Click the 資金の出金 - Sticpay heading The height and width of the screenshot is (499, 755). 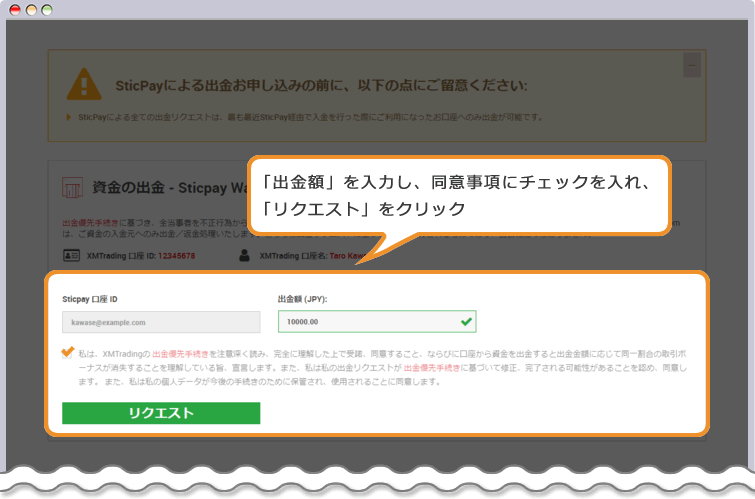click(x=170, y=187)
